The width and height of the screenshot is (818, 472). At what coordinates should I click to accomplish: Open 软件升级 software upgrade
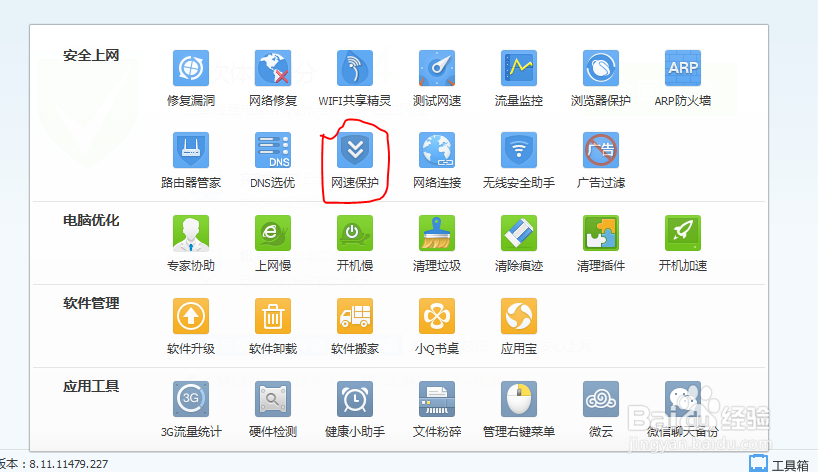click(191, 316)
